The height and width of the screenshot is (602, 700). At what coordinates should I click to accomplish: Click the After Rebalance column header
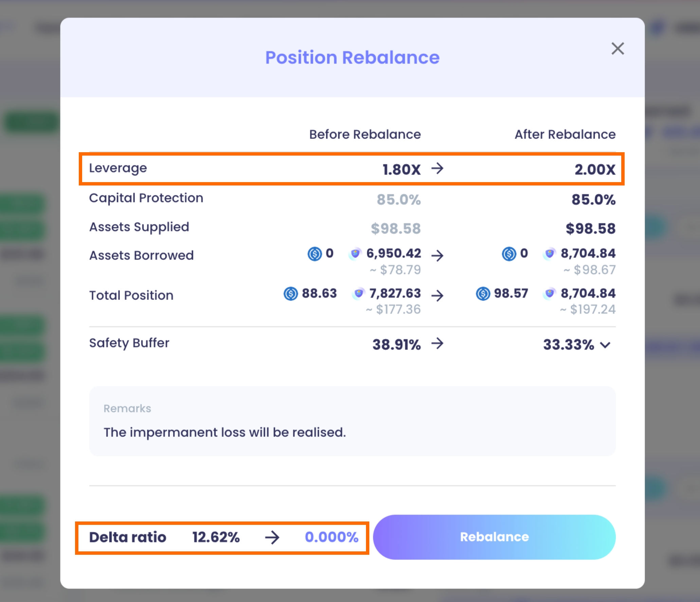pyautogui.click(x=565, y=135)
